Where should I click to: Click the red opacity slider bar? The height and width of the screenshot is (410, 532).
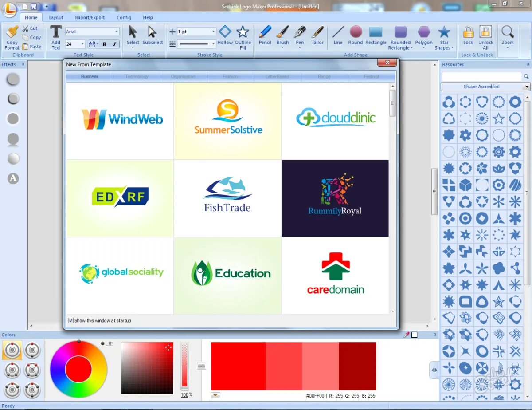point(185,366)
